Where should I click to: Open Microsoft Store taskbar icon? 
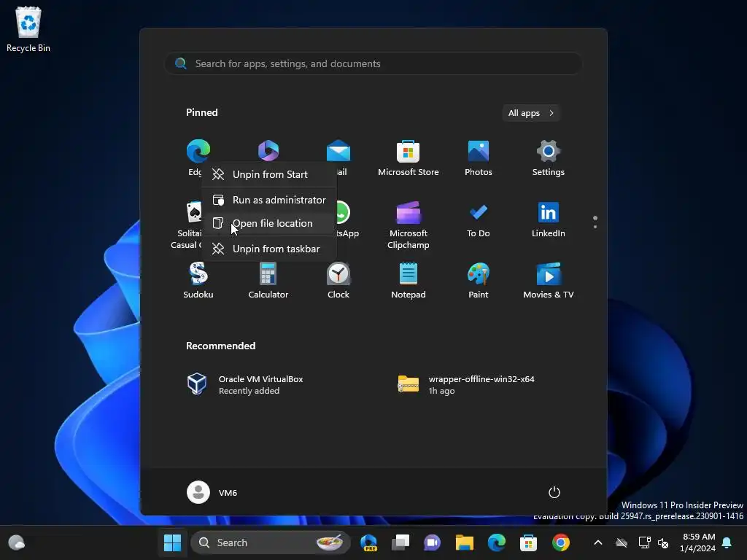coord(528,542)
